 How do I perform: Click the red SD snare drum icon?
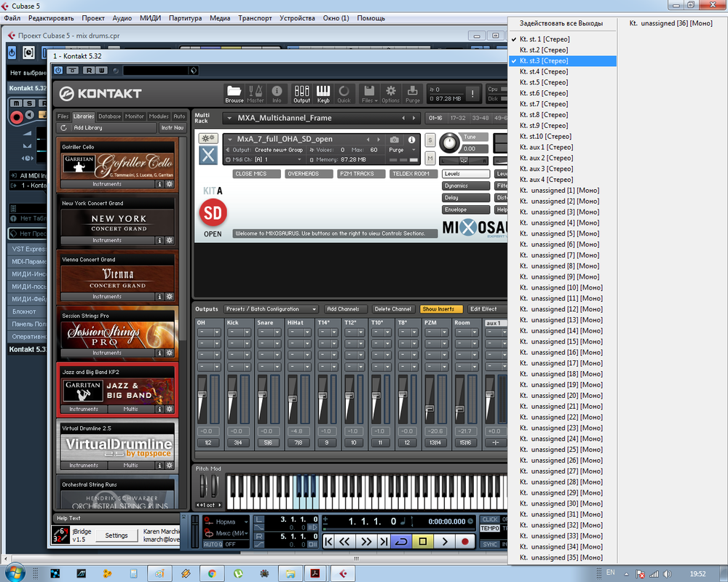click(x=213, y=213)
